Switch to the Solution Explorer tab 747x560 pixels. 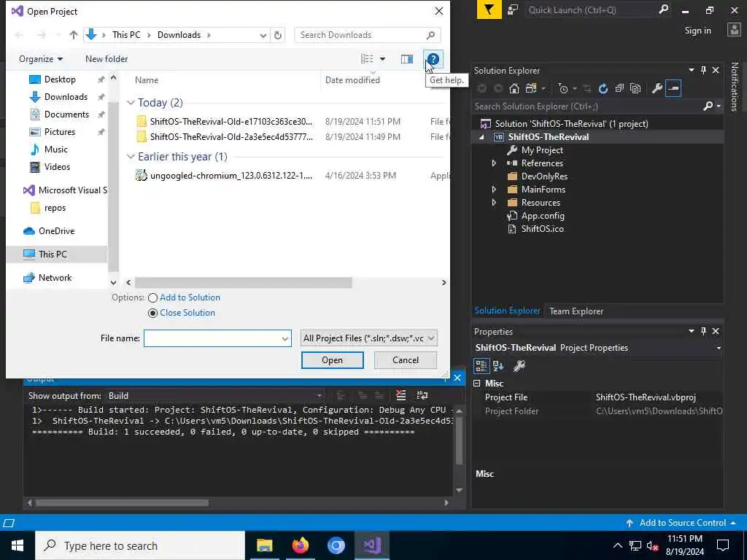coord(507,311)
